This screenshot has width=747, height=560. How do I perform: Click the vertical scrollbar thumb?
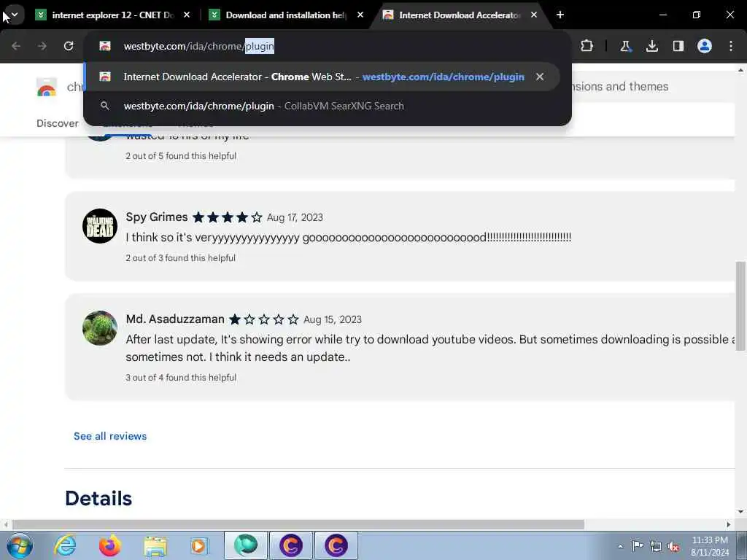tap(740, 306)
